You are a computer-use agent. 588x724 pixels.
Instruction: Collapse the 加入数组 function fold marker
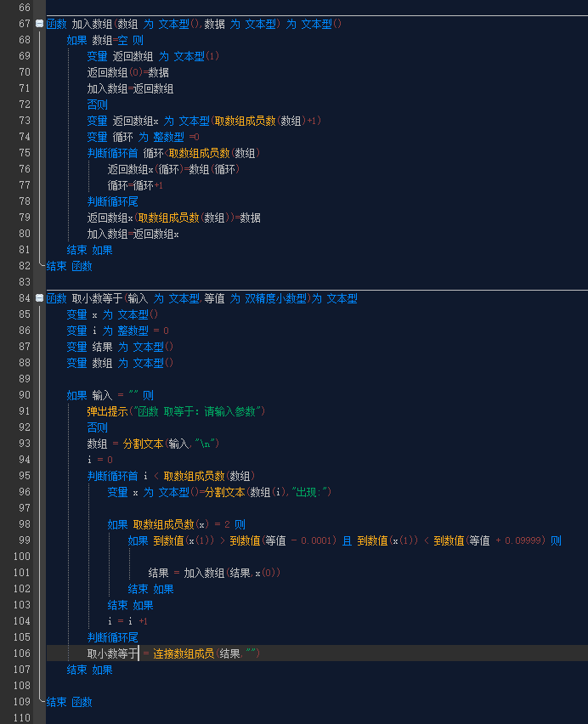click(39, 24)
